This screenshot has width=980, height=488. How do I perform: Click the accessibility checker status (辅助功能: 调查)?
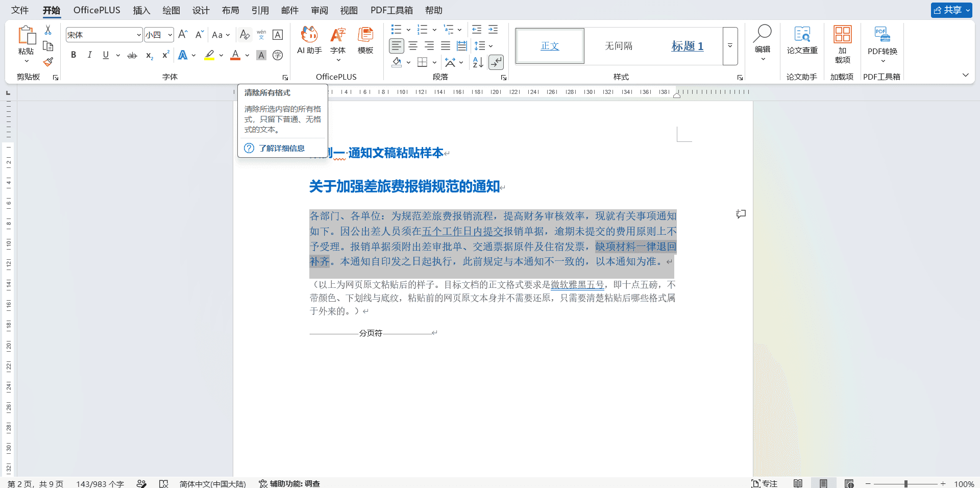point(289,483)
